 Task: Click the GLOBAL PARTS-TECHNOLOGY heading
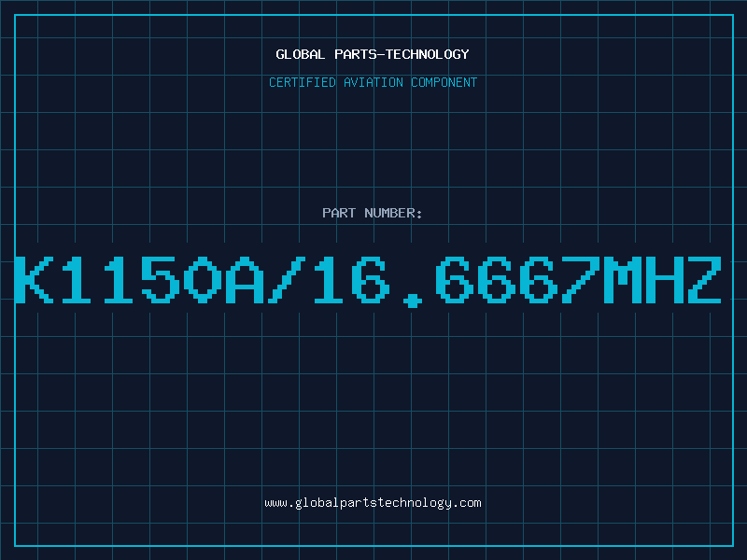[373, 54]
